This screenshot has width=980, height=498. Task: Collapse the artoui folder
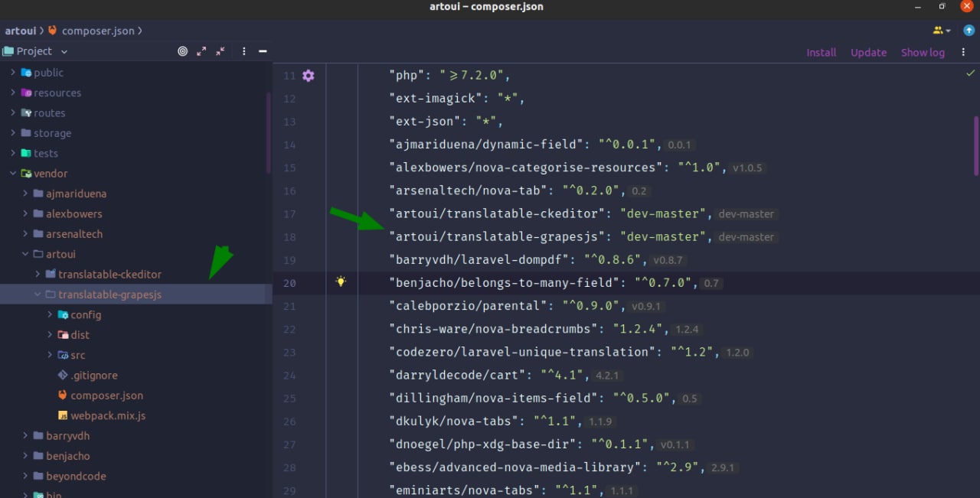click(x=25, y=254)
